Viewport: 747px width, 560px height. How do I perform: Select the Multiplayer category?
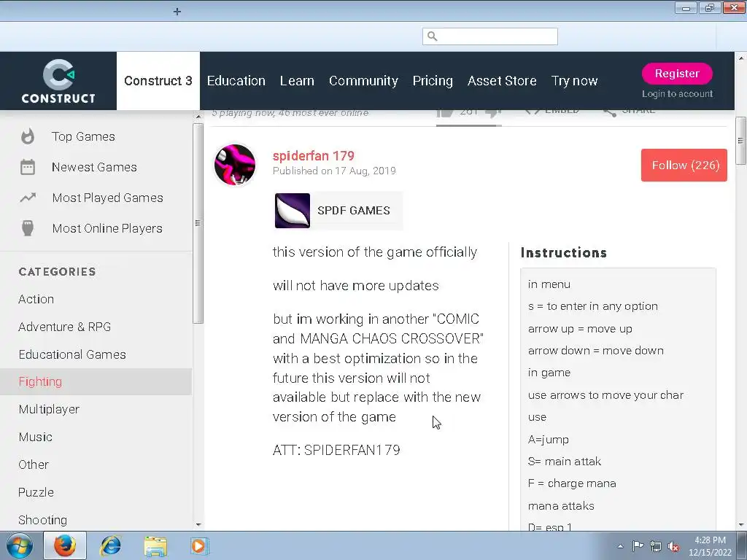[49, 409]
